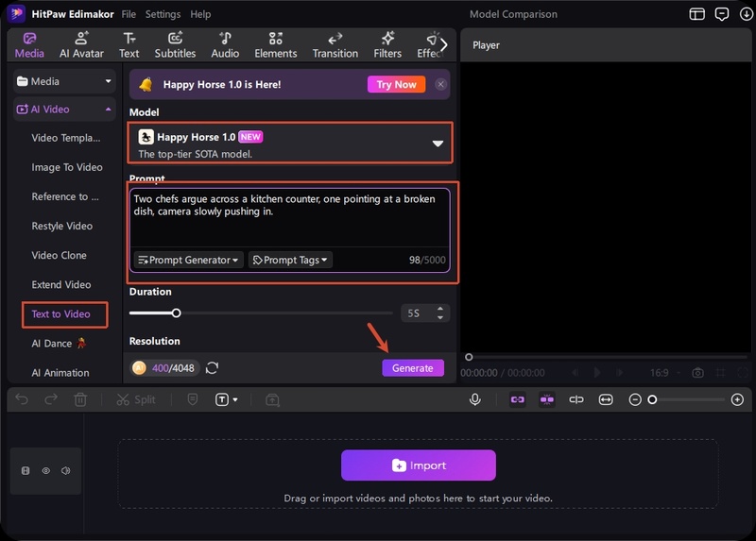This screenshot has height=541, width=756.
Task: Click the duration slider handle
Action: coord(177,313)
